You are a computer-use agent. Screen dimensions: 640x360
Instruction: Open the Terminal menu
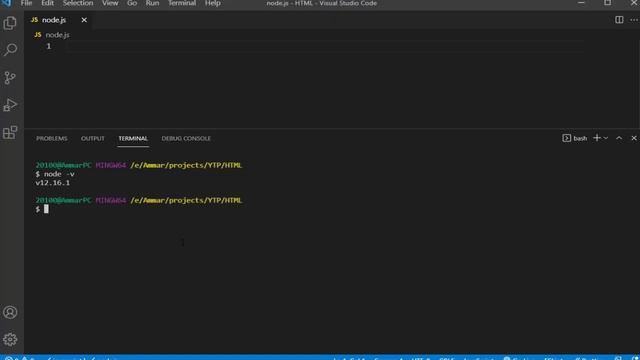pos(182,3)
